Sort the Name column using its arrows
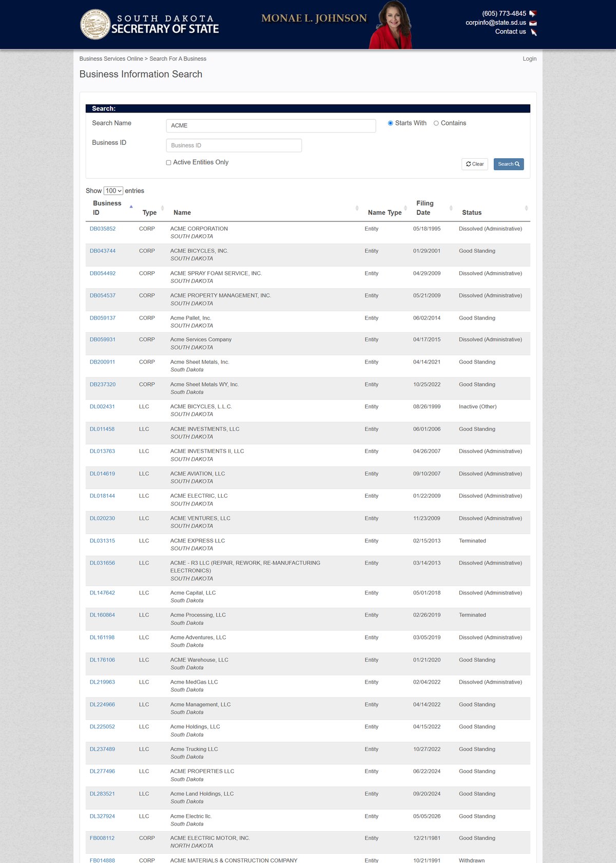This screenshot has width=616, height=863. click(x=357, y=208)
